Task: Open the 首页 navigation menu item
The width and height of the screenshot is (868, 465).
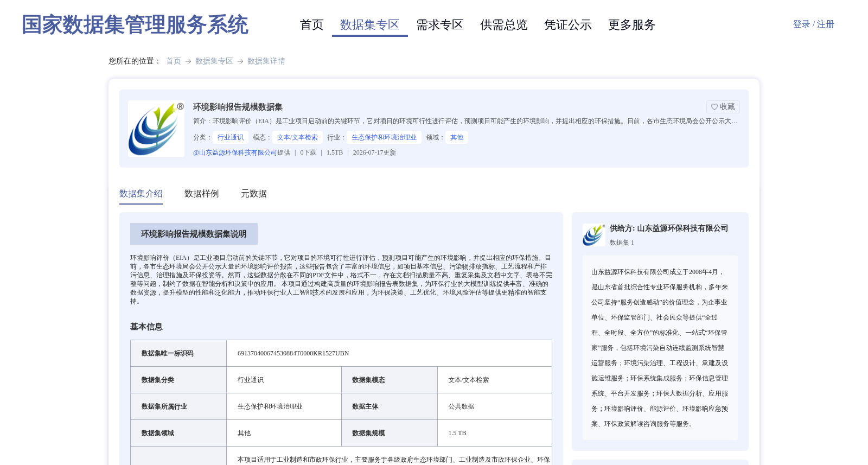Action: tap(312, 25)
